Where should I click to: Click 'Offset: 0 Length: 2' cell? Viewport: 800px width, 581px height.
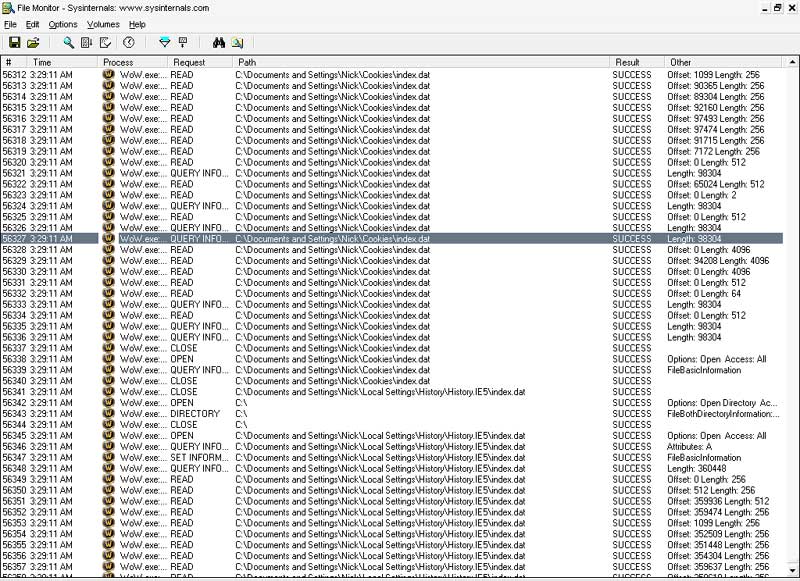pyautogui.click(x=701, y=195)
